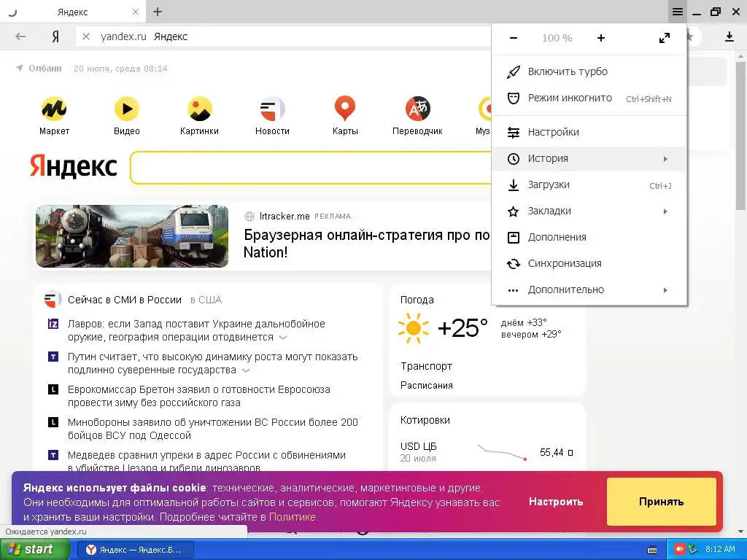Open the Транспорт link
This screenshot has width=747, height=560.
pyautogui.click(x=426, y=366)
